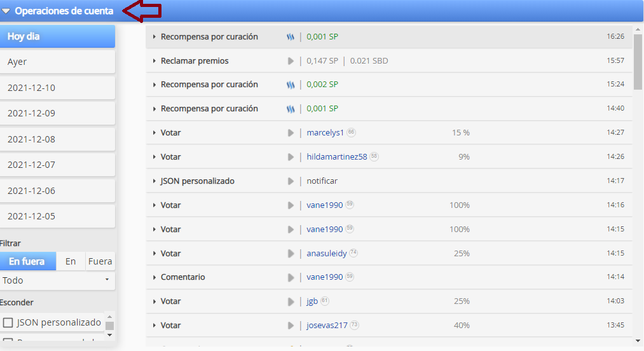Click gray arrow icon in Comentario row
644x351 pixels.
click(291, 277)
